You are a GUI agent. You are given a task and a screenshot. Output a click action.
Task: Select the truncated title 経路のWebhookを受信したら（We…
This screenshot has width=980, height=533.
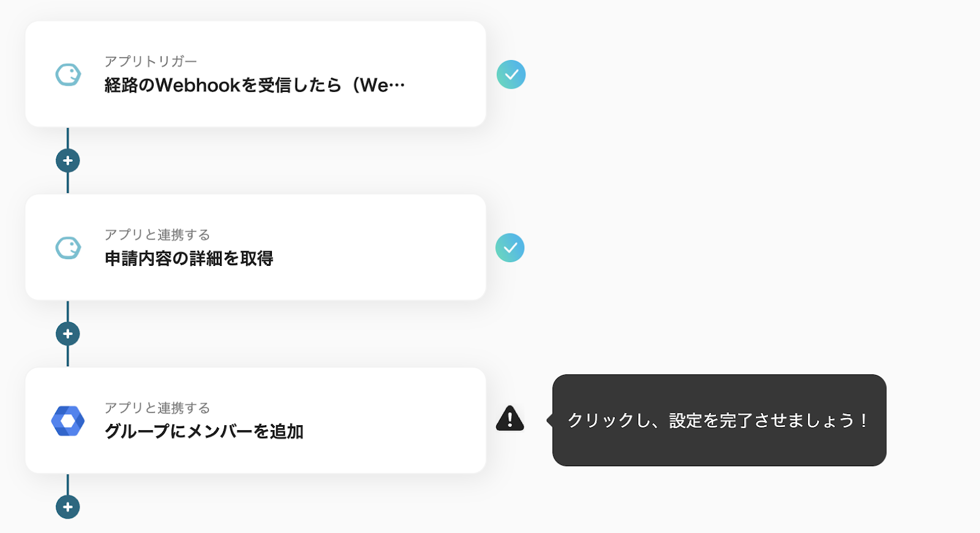tap(254, 85)
